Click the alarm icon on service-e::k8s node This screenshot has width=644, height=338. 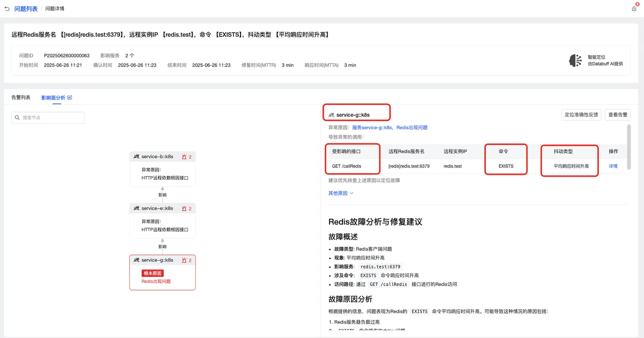(x=184, y=208)
